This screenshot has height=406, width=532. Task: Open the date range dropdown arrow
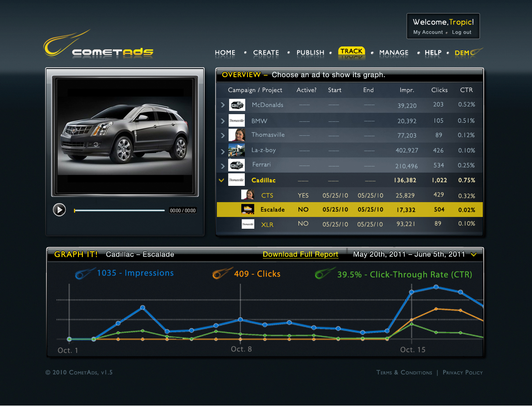474,254
